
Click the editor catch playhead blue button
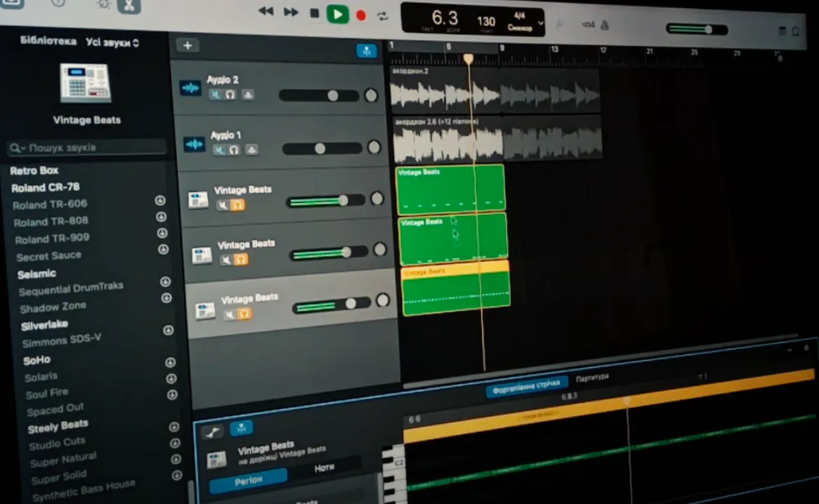coord(241,429)
